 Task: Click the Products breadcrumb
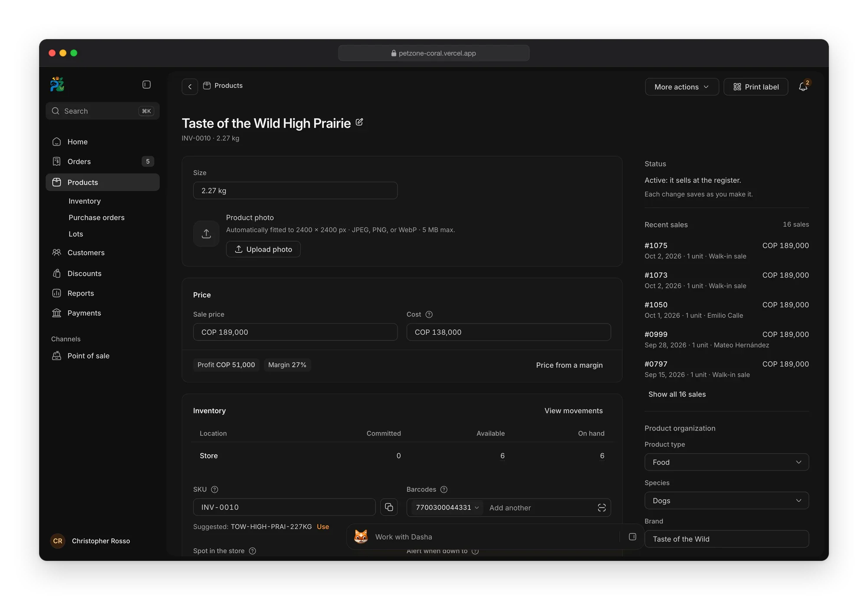pos(223,86)
